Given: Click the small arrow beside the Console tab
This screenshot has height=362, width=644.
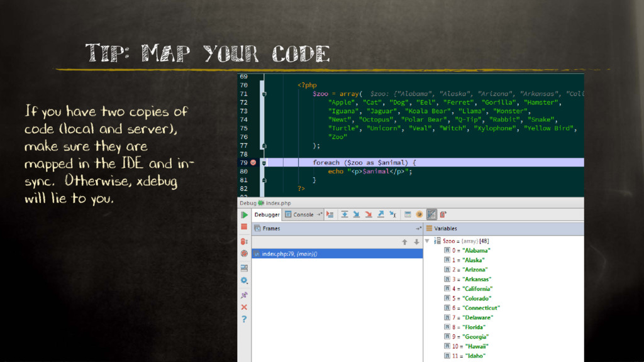Looking at the screenshot, I should click(319, 215).
